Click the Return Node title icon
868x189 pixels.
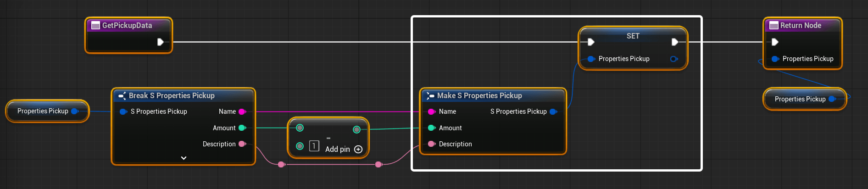(x=773, y=26)
